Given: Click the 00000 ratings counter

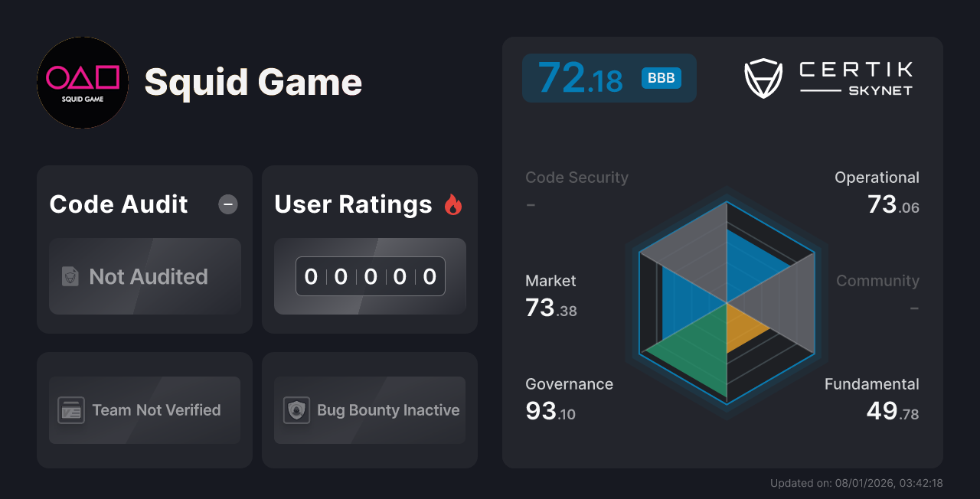Looking at the screenshot, I should click(x=370, y=276).
